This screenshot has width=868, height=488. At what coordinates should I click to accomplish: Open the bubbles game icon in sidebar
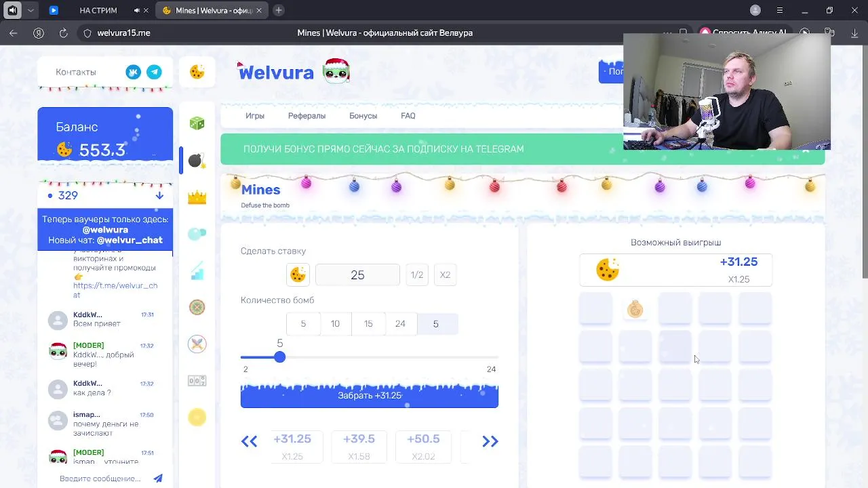click(197, 234)
